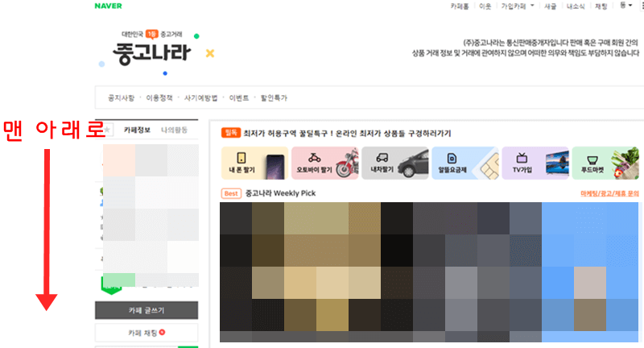
Task: Open the 중고나라 Weekly Pick heading
Action: click(x=280, y=193)
